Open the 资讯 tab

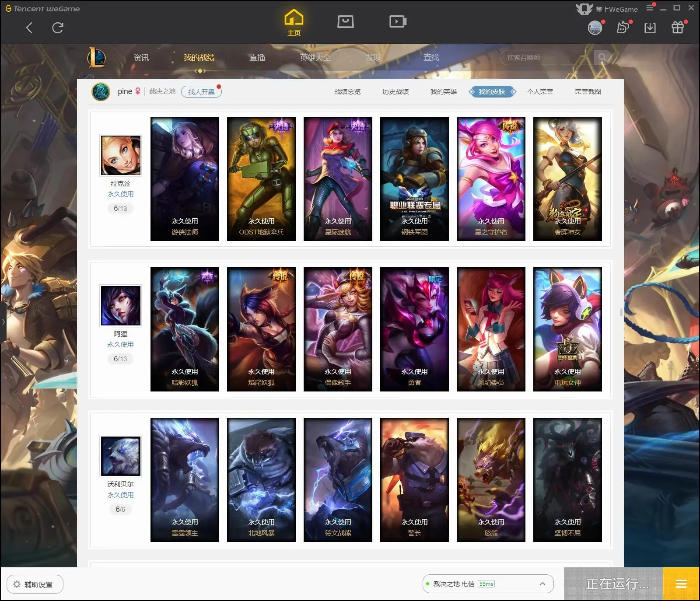[x=141, y=57]
